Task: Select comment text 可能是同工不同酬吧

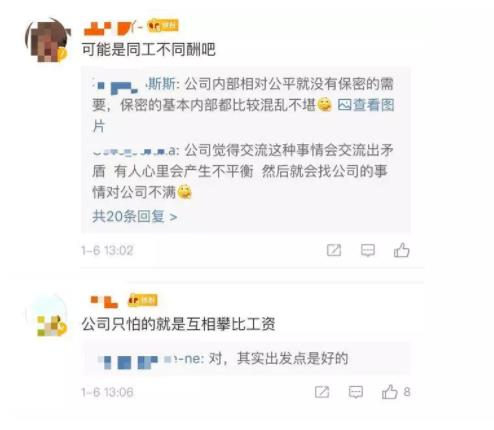Action: (x=149, y=50)
